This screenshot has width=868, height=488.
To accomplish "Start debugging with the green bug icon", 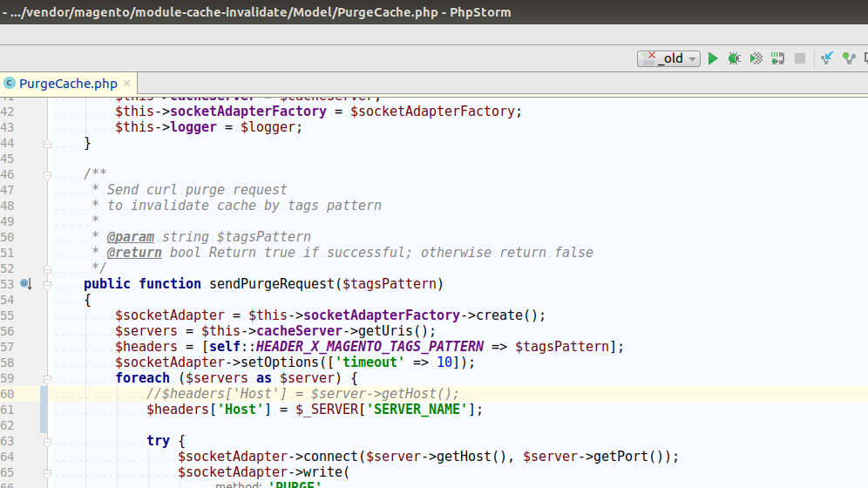I will coord(734,58).
